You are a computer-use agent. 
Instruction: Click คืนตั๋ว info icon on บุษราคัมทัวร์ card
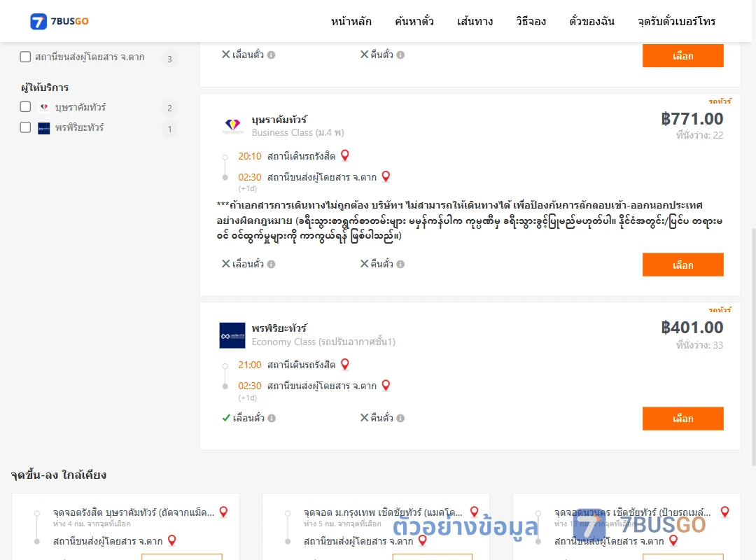(x=400, y=265)
